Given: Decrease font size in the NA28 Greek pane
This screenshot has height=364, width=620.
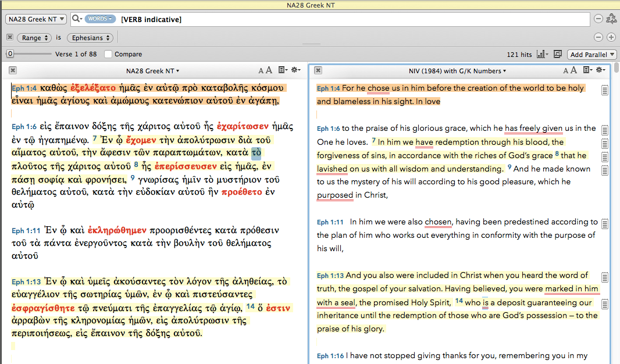Looking at the screenshot, I should click(x=261, y=70).
